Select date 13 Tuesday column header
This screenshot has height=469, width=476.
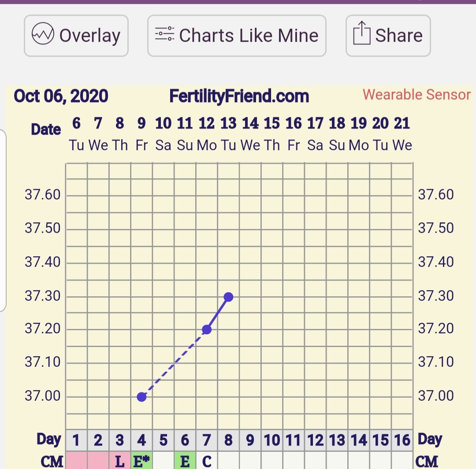click(228, 133)
